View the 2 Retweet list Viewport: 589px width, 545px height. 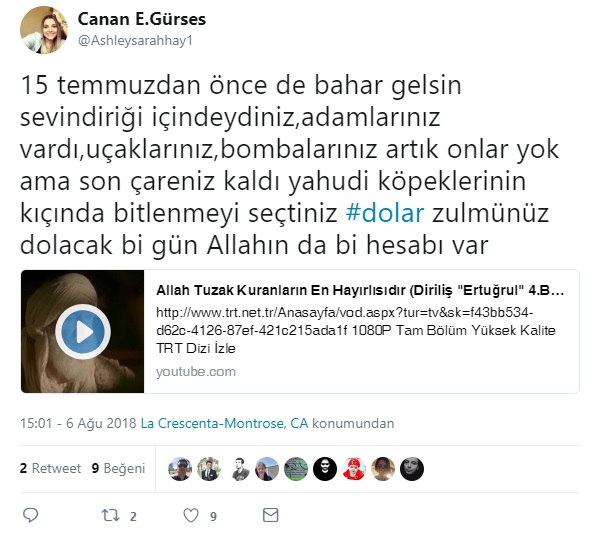[x=50, y=468]
